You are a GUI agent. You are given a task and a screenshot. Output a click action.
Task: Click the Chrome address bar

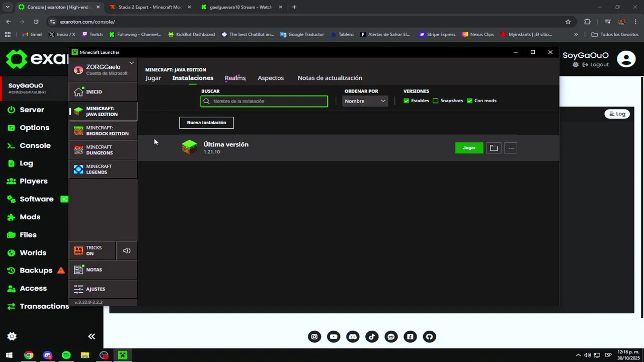point(307,22)
